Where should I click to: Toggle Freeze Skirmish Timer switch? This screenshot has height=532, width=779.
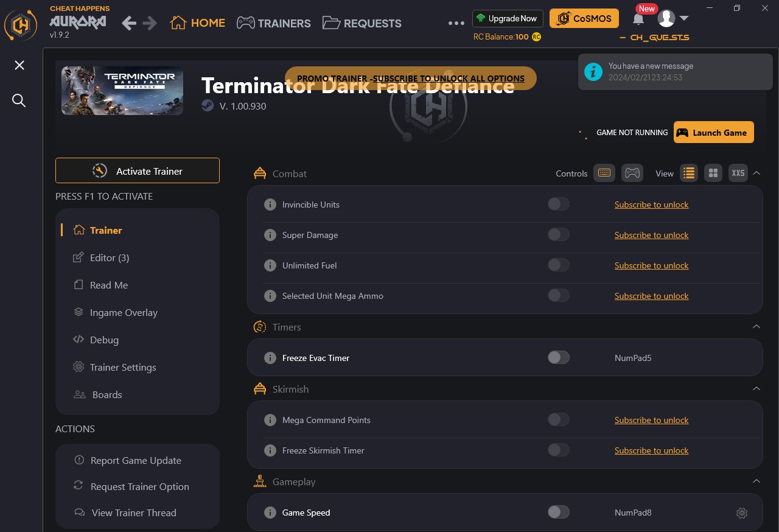(559, 450)
